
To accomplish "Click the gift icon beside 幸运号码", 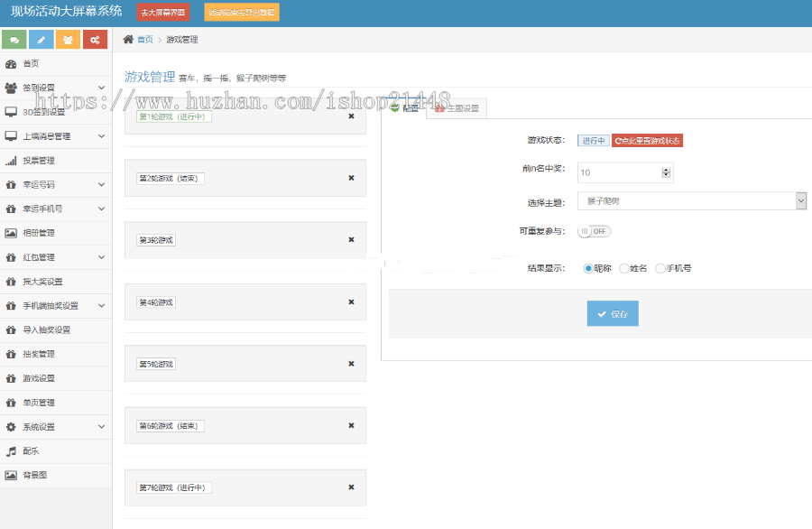I will [x=11, y=184].
